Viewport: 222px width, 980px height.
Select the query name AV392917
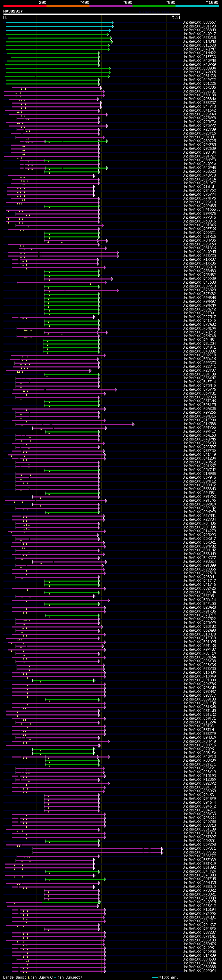pyautogui.click(x=13, y=11)
